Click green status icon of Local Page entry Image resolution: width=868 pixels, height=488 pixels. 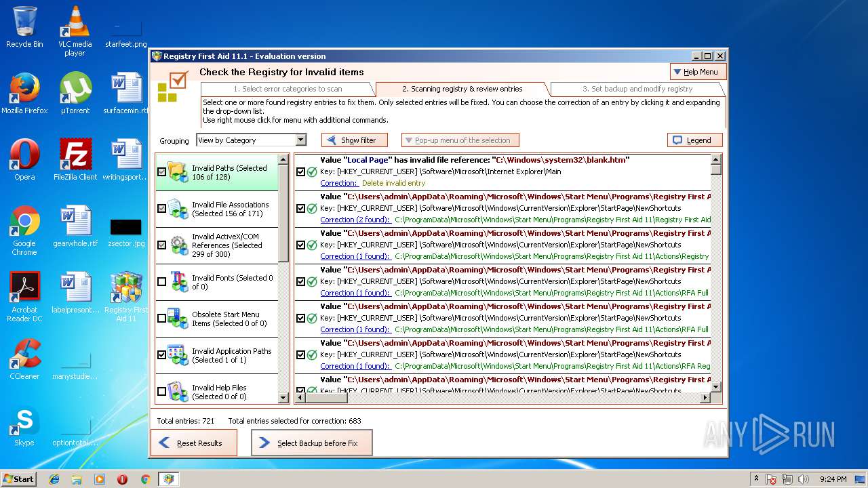coord(312,172)
